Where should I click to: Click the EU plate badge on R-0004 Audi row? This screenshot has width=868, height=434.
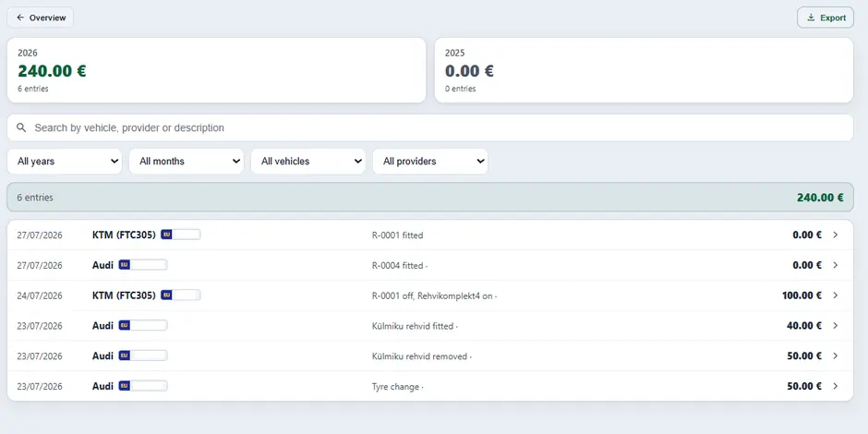pos(143,265)
